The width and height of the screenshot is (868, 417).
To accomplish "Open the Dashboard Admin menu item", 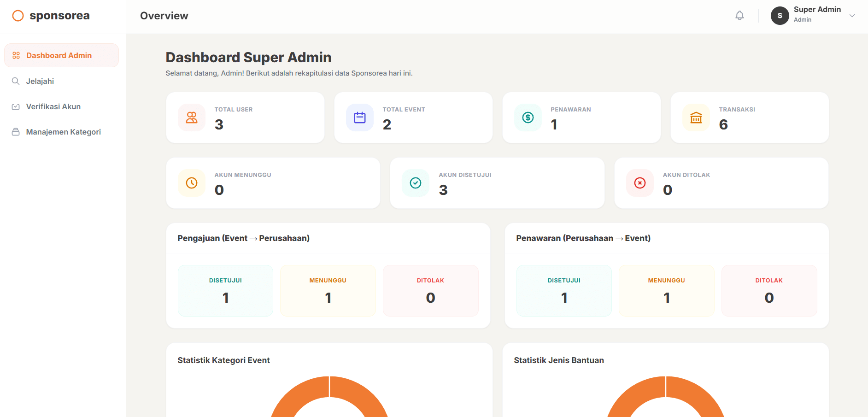I will (x=61, y=55).
